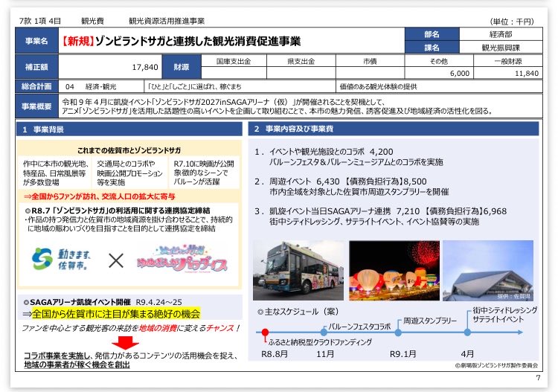Click the その他 column header
Viewport: 558px width, 392px height.
tap(439, 61)
